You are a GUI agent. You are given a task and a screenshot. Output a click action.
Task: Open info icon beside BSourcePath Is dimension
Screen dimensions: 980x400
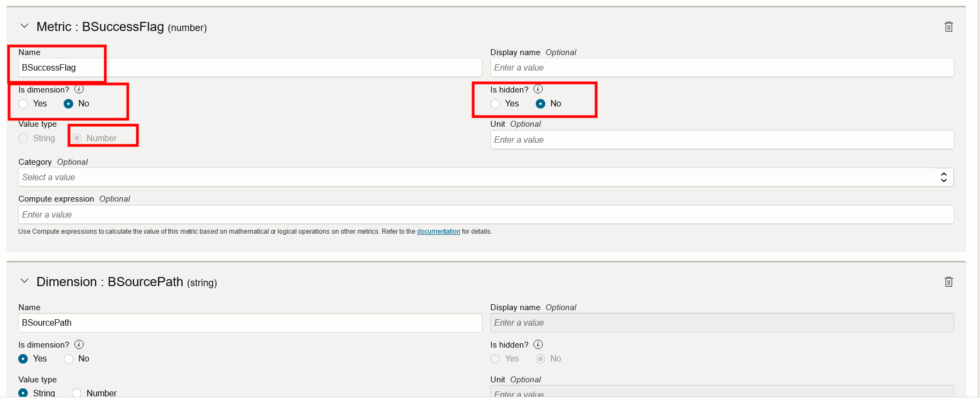click(x=79, y=344)
